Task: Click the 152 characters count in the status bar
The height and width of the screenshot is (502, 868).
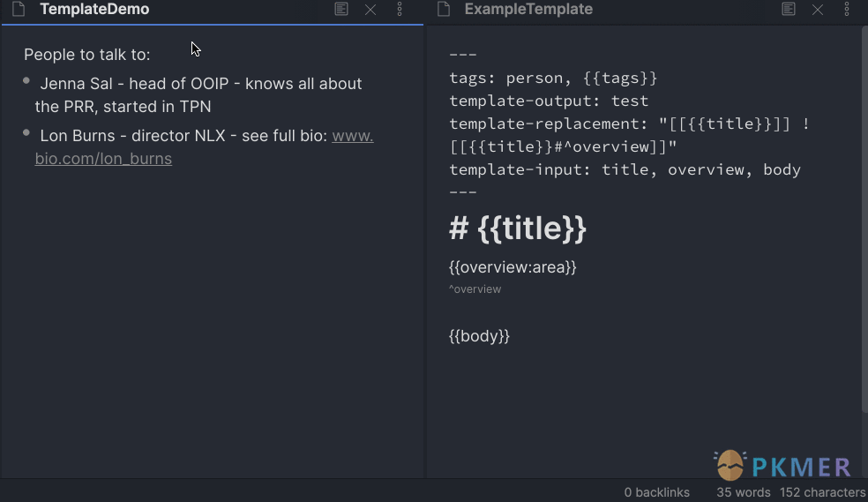Action: tap(822, 492)
